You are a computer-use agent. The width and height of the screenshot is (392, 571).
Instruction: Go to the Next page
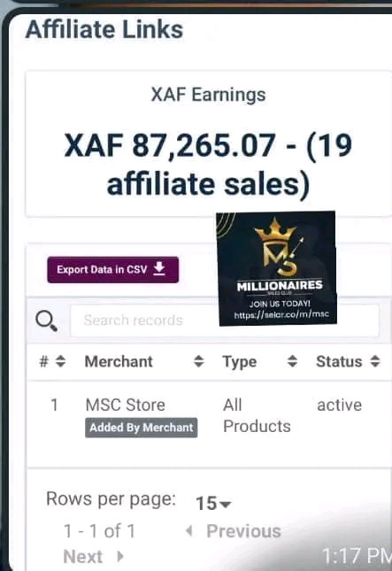[x=83, y=557]
